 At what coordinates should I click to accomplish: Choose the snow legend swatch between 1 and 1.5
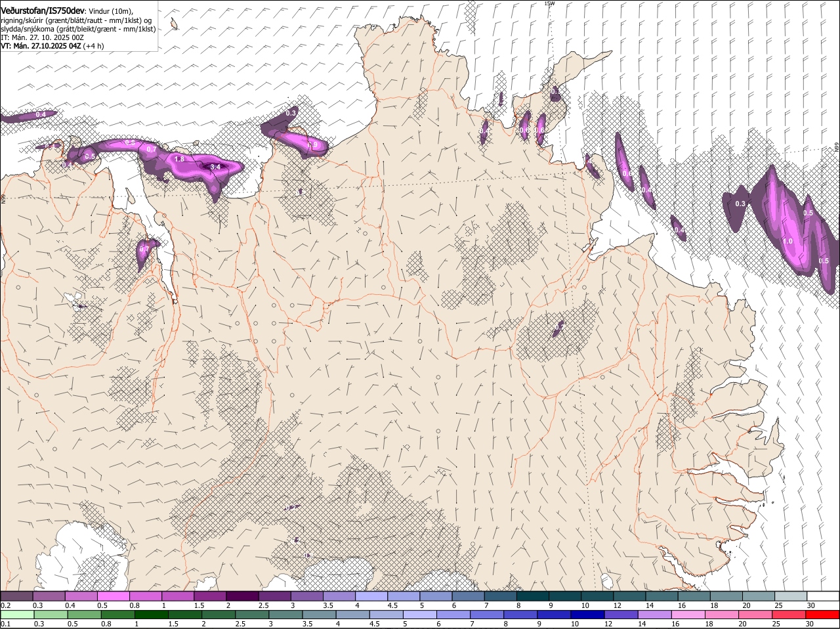178,596
